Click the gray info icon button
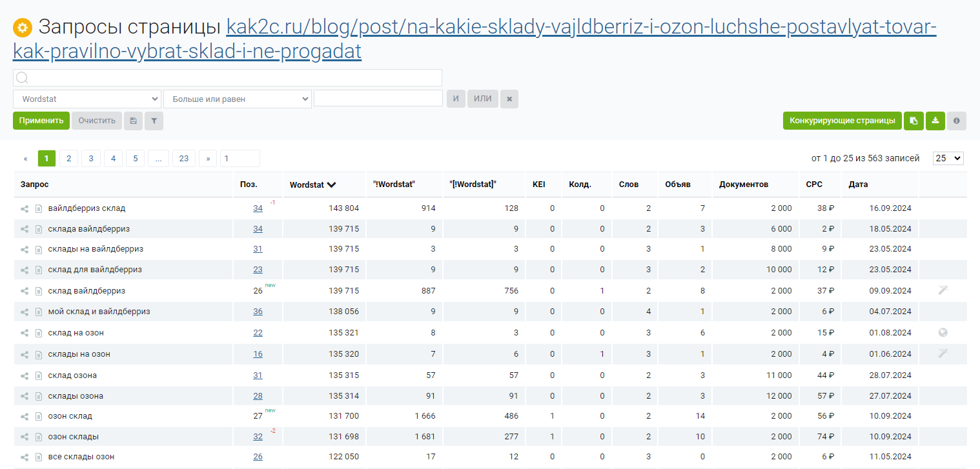980x469 pixels. [x=957, y=121]
